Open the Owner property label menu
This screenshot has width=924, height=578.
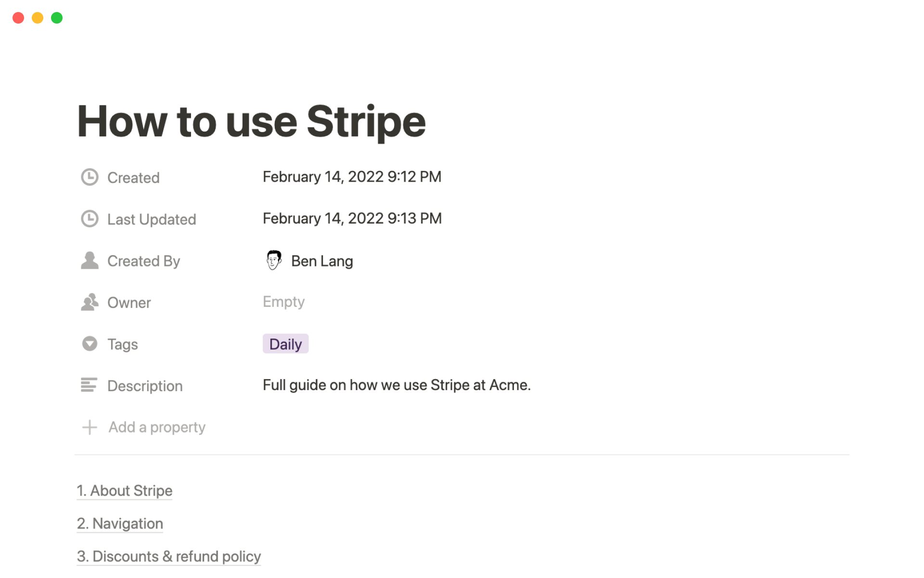coord(129,303)
